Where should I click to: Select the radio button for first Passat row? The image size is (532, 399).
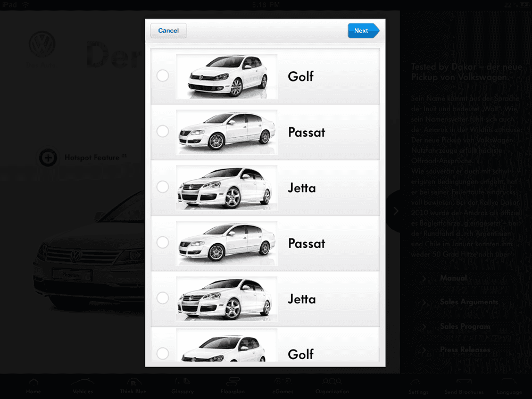point(163,131)
